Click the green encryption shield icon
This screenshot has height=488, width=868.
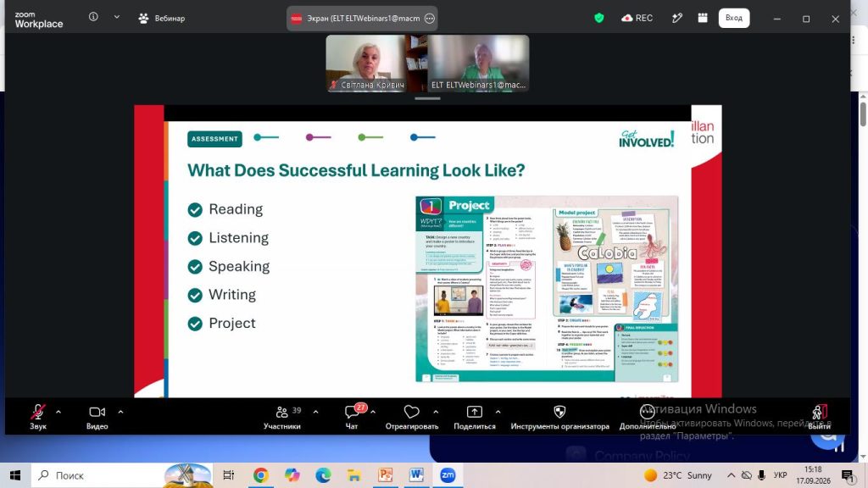[599, 19]
